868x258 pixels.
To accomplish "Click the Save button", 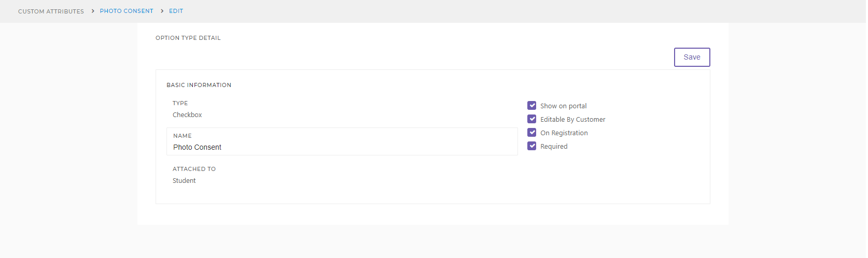I will (x=692, y=58).
